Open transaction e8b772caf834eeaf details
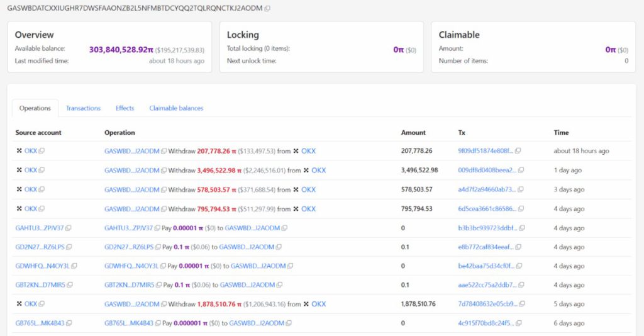 point(486,247)
